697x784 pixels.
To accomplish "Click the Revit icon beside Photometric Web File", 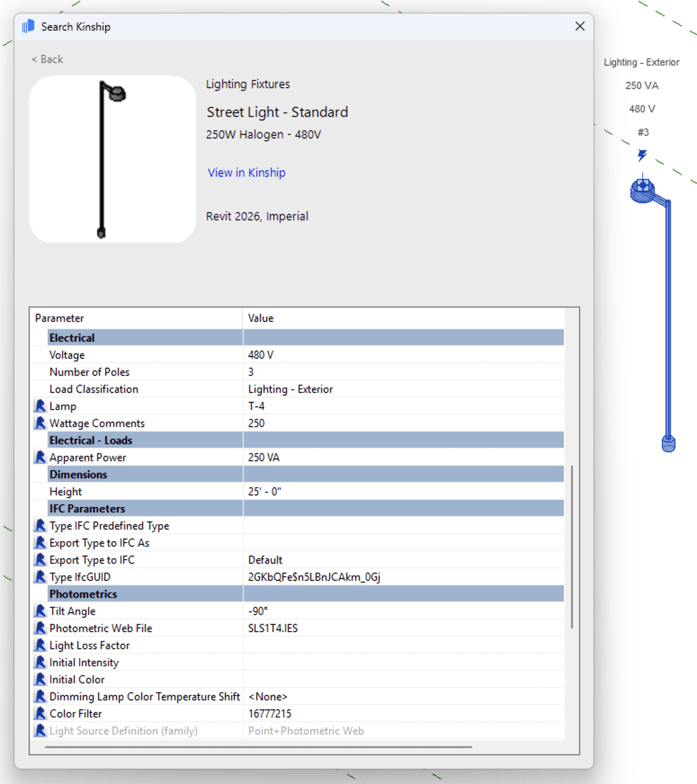I will click(x=40, y=628).
